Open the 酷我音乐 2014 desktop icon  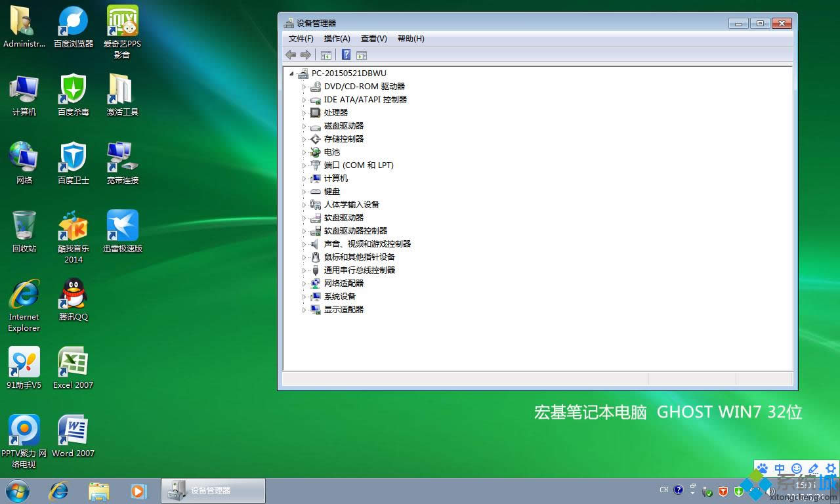pyautogui.click(x=73, y=227)
